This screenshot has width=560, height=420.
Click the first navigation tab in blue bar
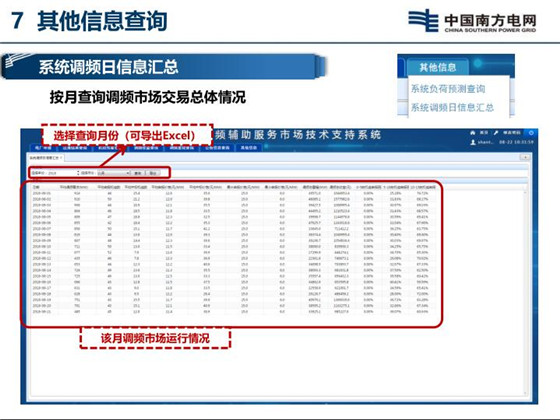pyautogui.click(x=44, y=148)
